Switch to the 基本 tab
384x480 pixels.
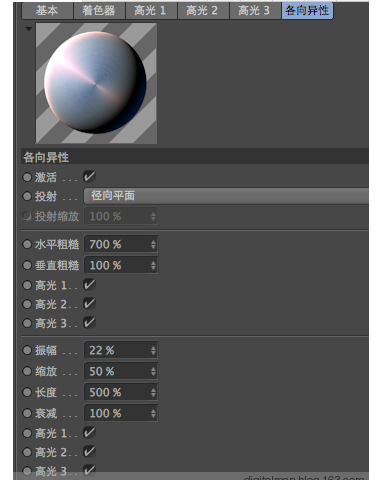47,10
